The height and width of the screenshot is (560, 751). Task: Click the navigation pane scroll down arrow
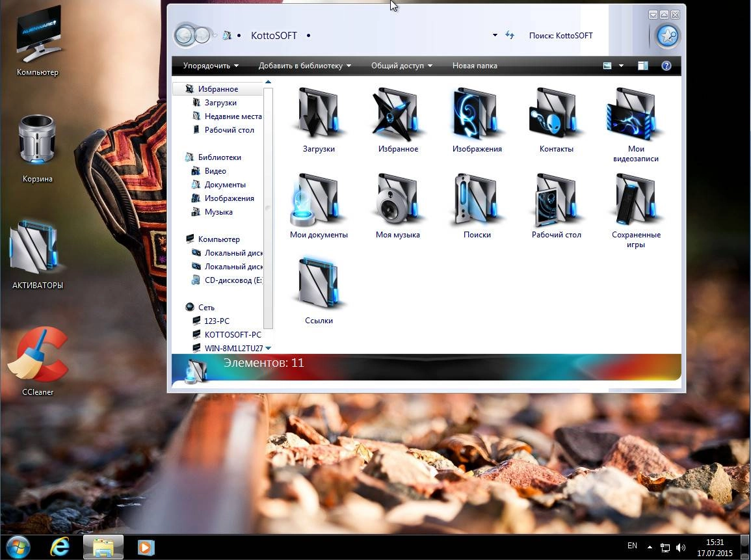(x=268, y=348)
